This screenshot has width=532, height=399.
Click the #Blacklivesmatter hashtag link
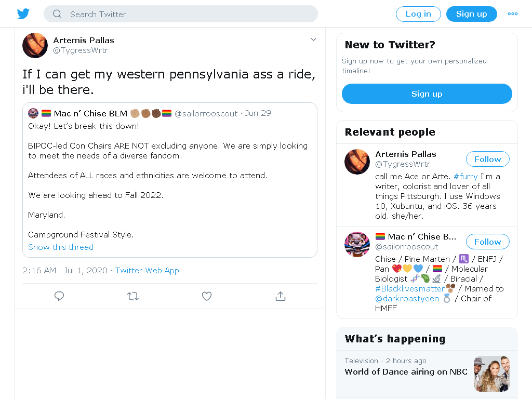pyautogui.click(x=410, y=289)
